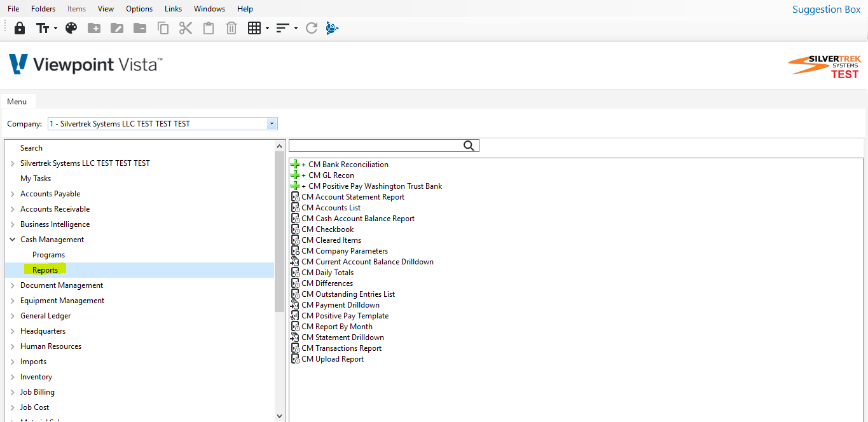Screen dimensions: 868x422
Task: Click the lock icon in the toolbar
Action: (20, 28)
